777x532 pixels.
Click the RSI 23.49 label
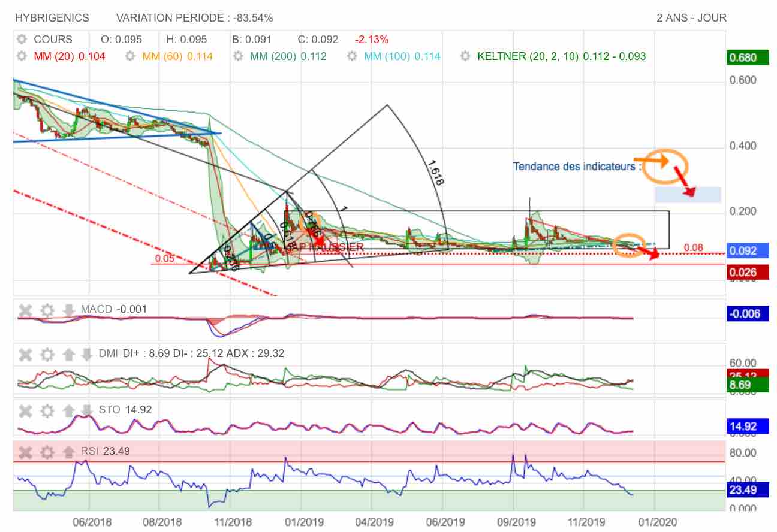pyautogui.click(x=105, y=451)
